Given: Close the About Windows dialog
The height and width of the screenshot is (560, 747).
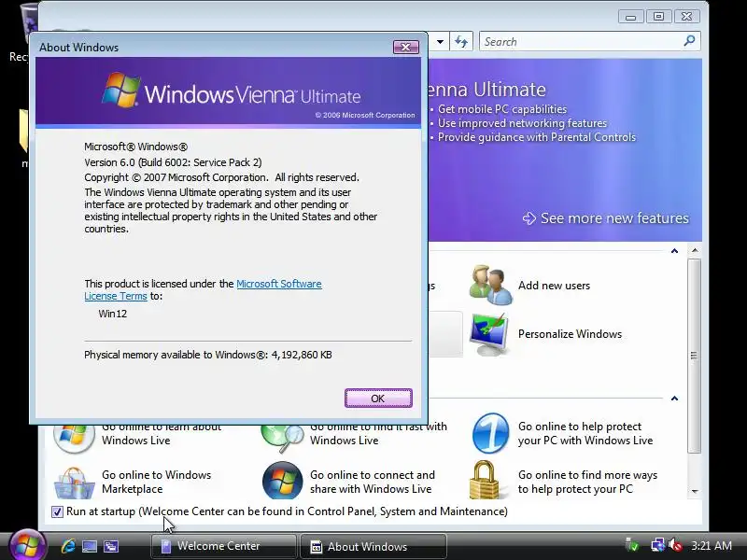Looking at the screenshot, I should pyautogui.click(x=406, y=47).
